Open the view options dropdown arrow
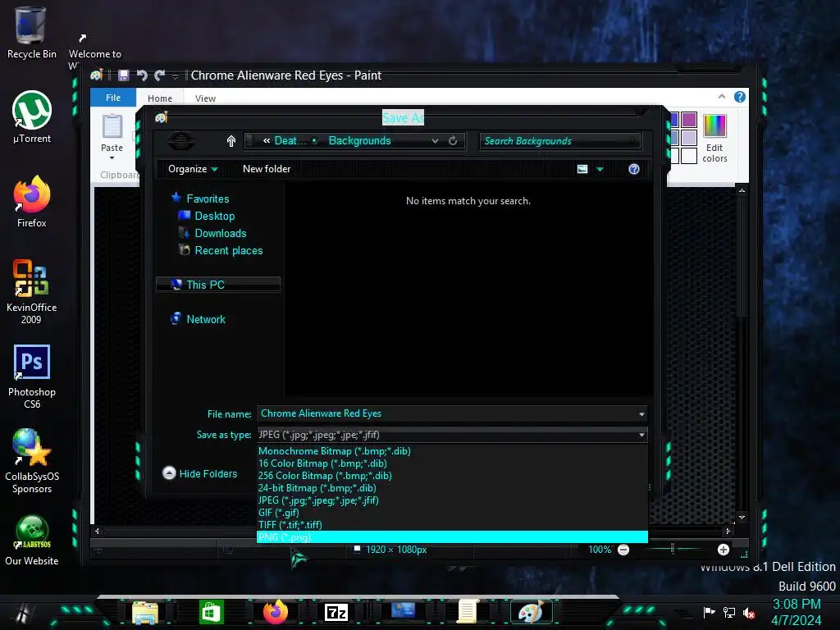This screenshot has width=840, height=630. [x=600, y=169]
